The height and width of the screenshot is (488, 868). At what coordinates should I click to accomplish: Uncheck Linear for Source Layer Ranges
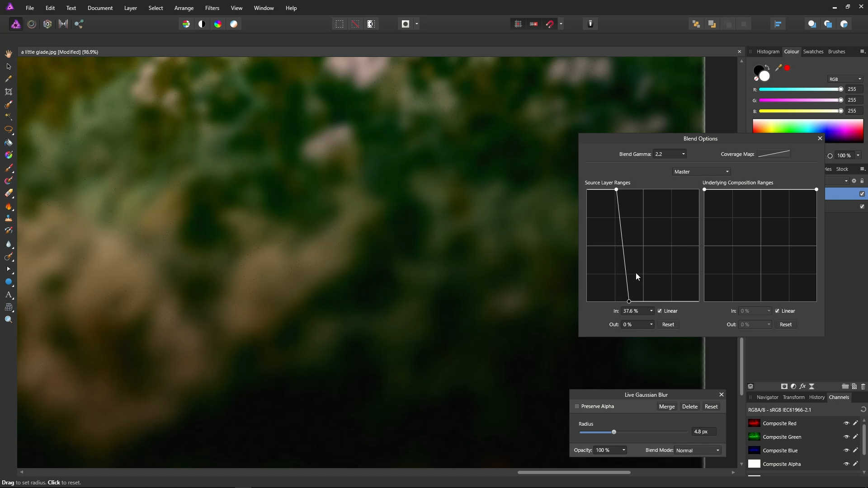(x=660, y=311)
